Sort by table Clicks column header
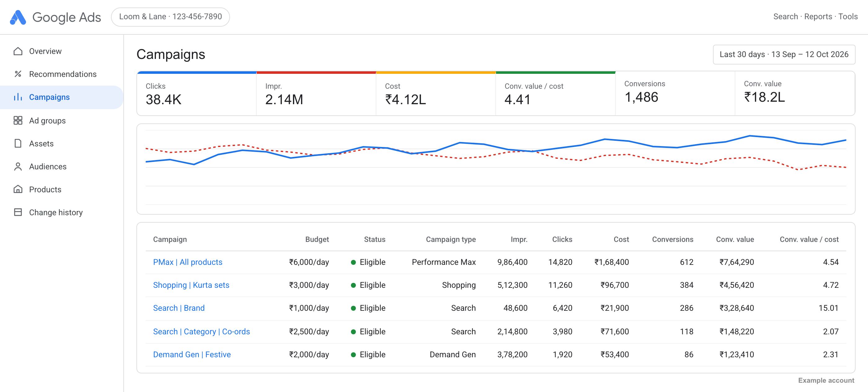 (562, 239)
